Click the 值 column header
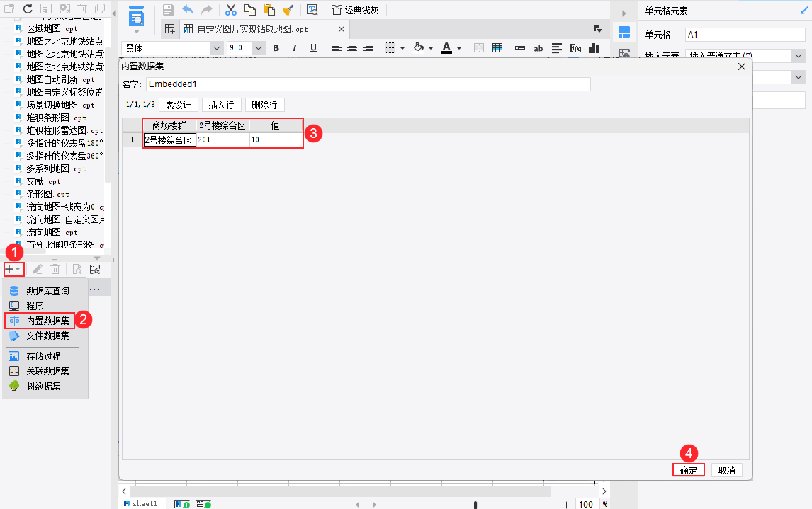 tap(276, 126)
